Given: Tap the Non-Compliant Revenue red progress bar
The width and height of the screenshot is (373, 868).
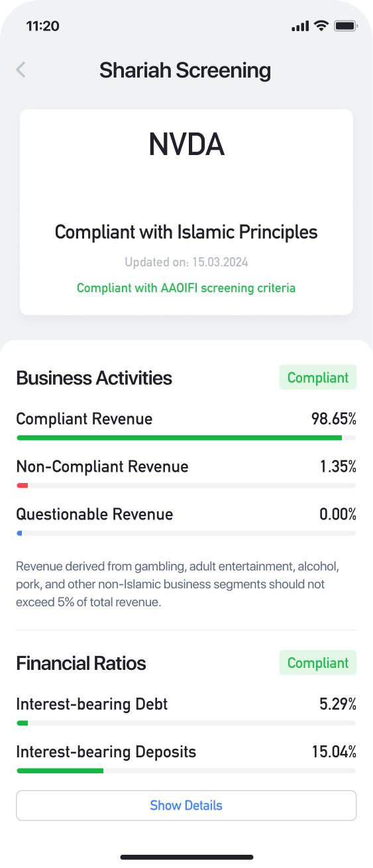Looking at the screenshot, I should point(186,486).
